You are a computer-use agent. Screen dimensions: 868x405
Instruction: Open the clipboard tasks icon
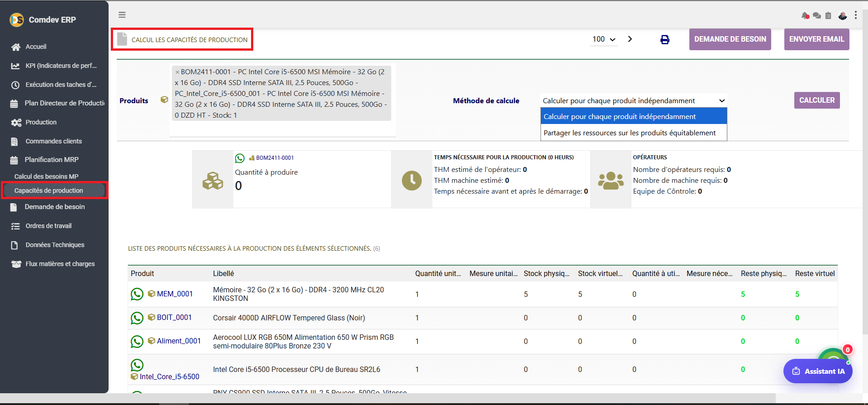click(x=828, y=15)
